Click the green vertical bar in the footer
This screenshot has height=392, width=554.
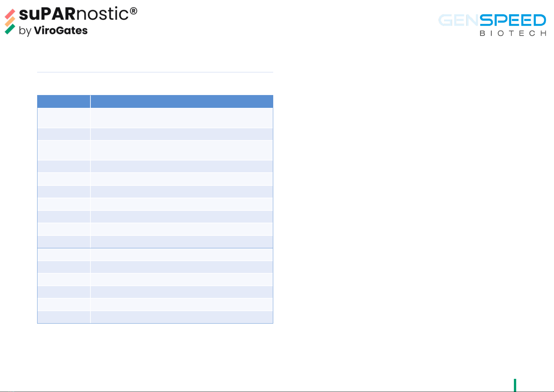click(515, 385)
